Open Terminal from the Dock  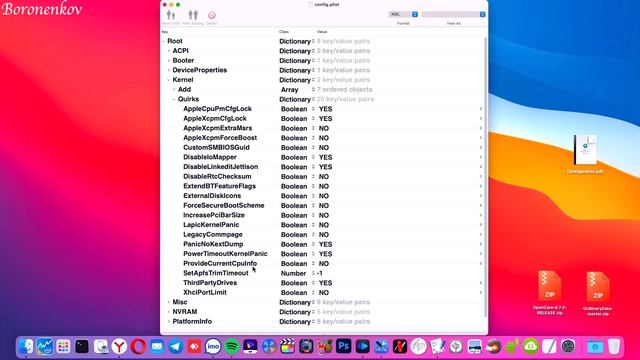click(82, 347)
